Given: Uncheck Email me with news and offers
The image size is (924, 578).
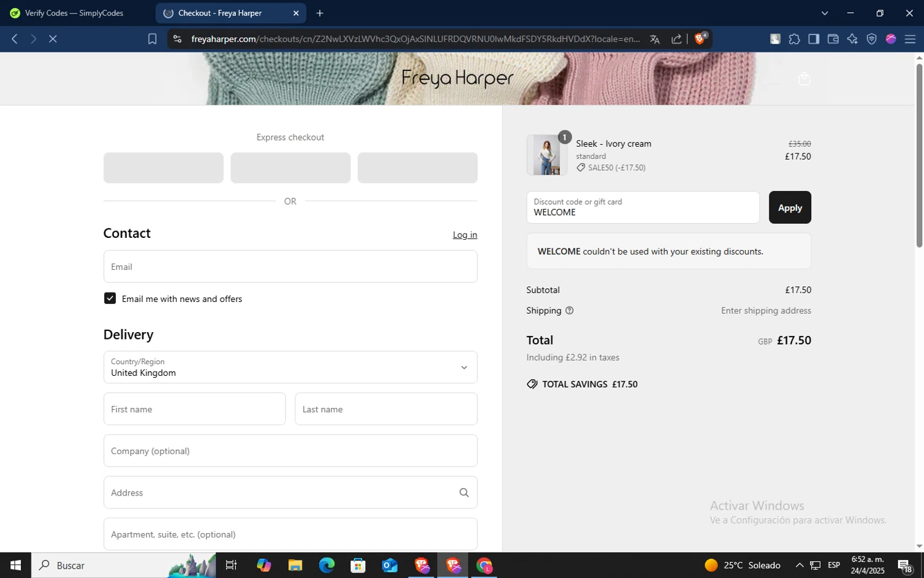Looking at the screenshot, I should point(110,298).
